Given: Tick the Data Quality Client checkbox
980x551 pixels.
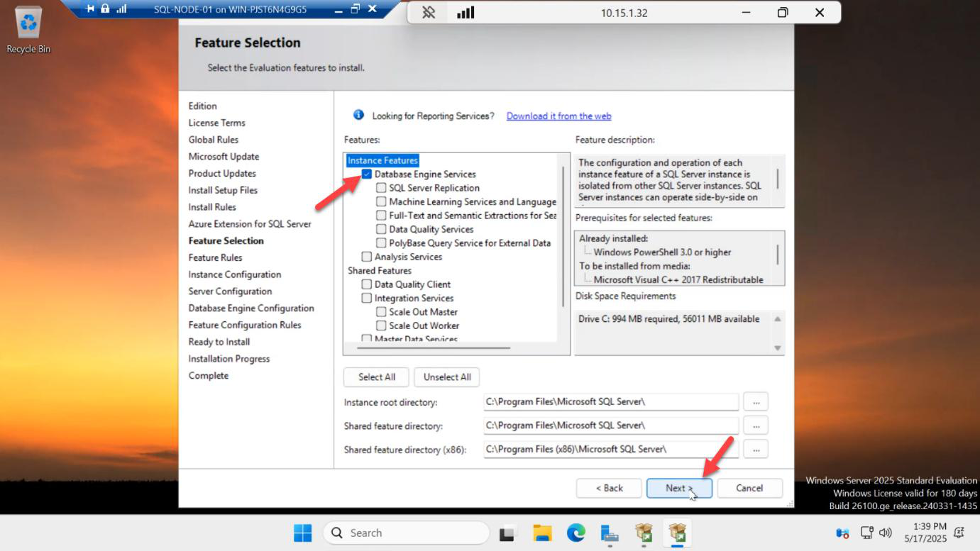Looking at the screenshot, I should pos(367,284).
